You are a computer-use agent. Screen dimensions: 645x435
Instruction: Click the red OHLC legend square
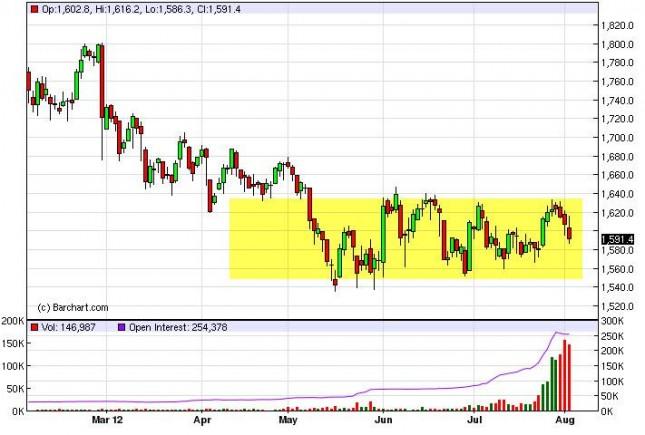click(x=35, y=9)
